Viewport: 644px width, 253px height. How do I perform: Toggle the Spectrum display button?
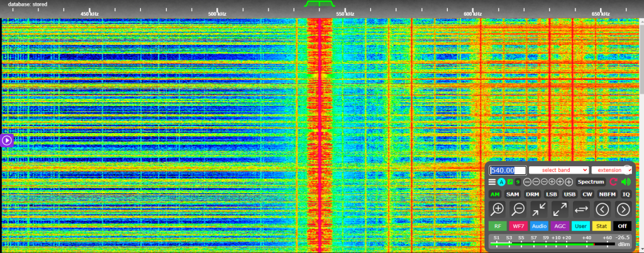click(591, 182)
